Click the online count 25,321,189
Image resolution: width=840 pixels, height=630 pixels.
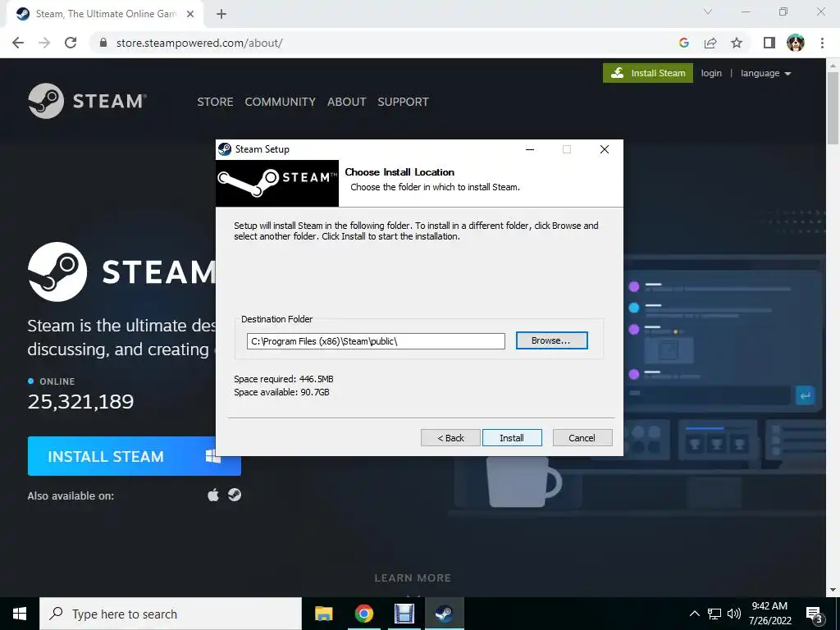tap(80, 401)
